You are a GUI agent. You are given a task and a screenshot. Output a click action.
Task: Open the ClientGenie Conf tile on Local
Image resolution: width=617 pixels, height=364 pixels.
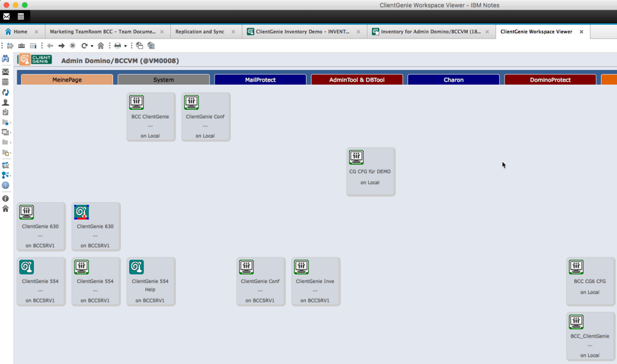click(x=206, y=117)
